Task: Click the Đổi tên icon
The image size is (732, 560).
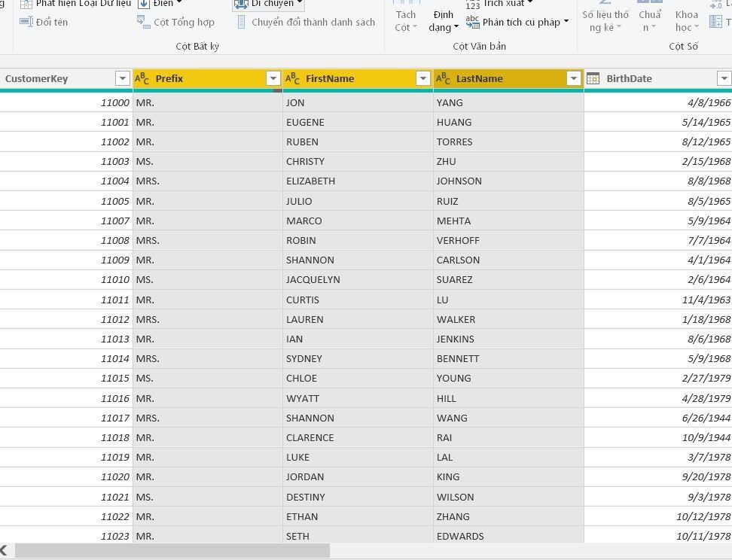Action: [x=28, y=21]
